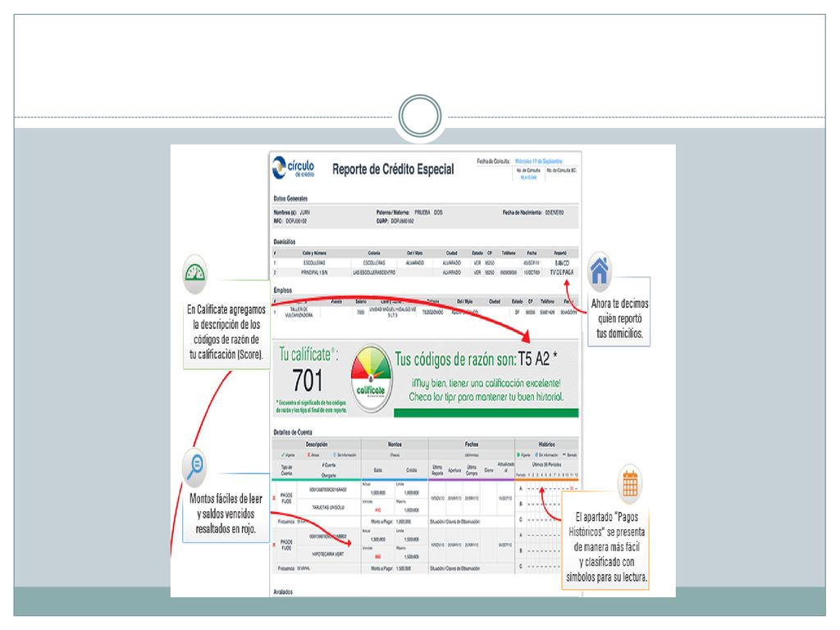
Task: Click the 'PRINCIPAL 1 S/N' address cell
Action: pos(314,272)
